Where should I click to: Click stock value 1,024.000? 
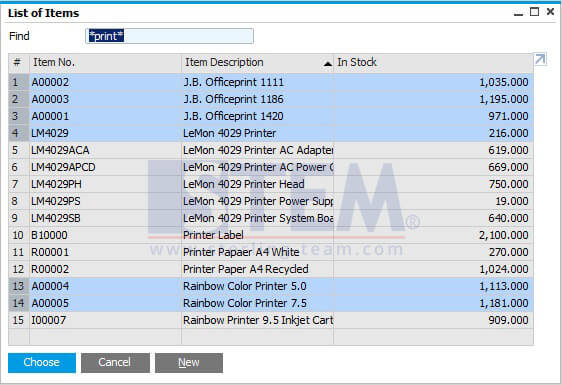tap(504, 269)
